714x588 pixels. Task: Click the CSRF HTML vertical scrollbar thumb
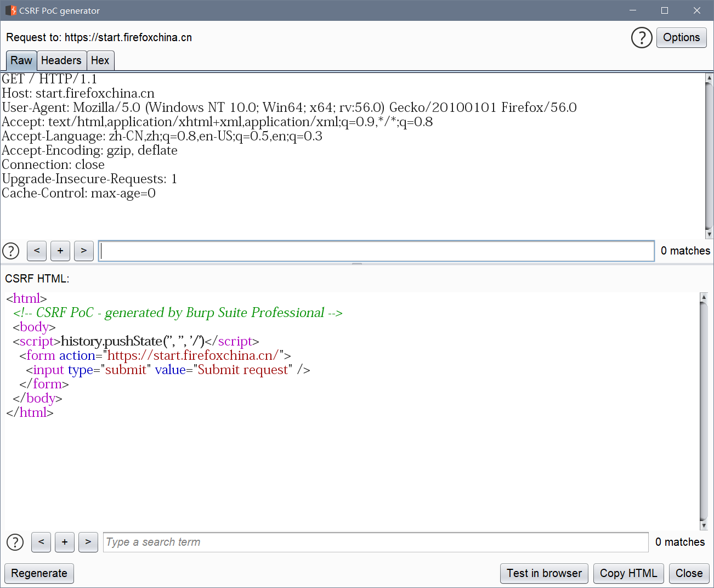click(704, 411)
